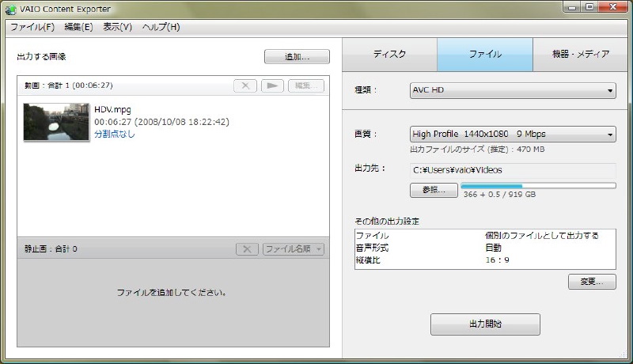Click the 縦横比 16:9 settings row

(485, 260)
